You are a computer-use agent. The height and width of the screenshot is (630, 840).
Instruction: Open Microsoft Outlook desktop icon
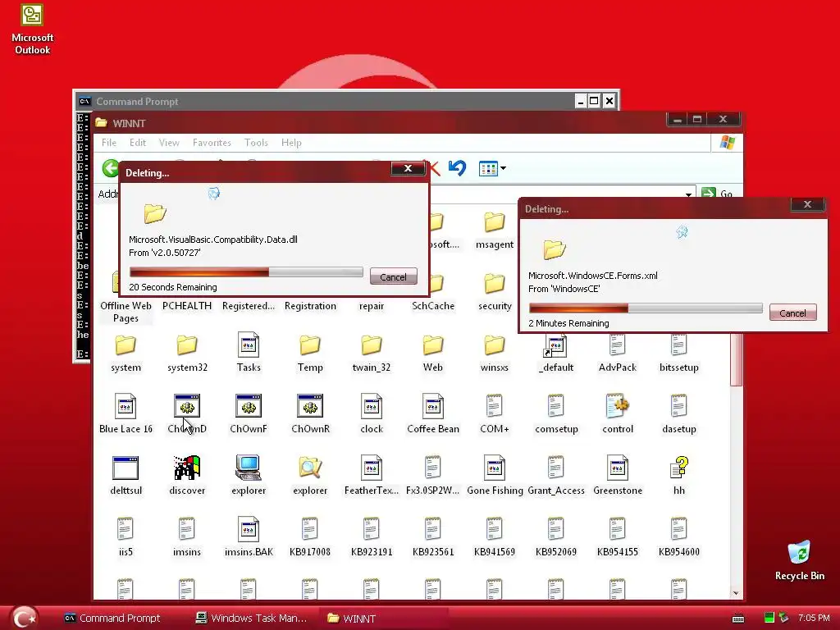(32, 15)
